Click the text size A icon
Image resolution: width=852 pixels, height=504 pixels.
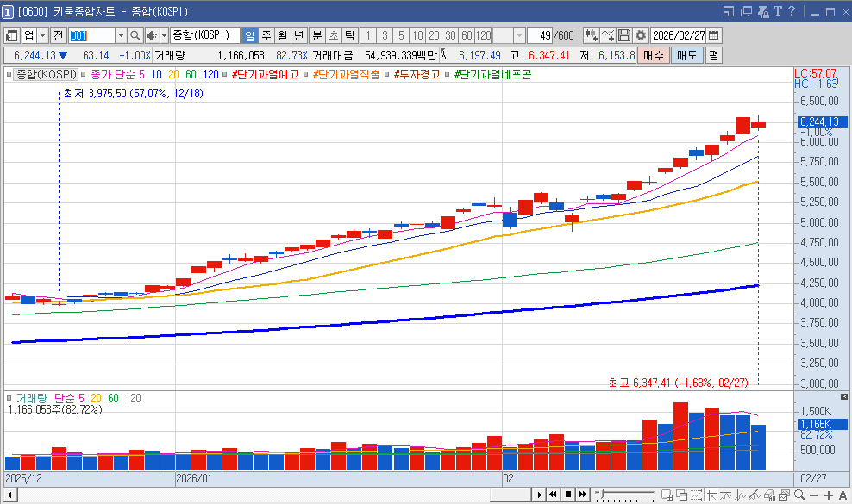843,495
